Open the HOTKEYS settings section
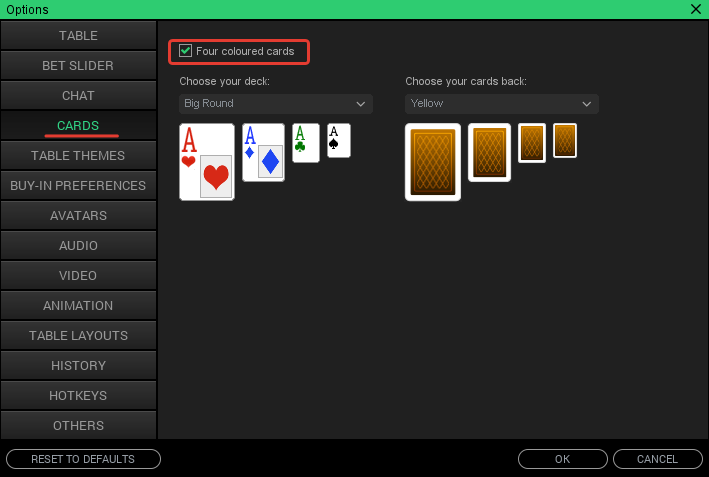Screen dimensions: 709x477 78,396
